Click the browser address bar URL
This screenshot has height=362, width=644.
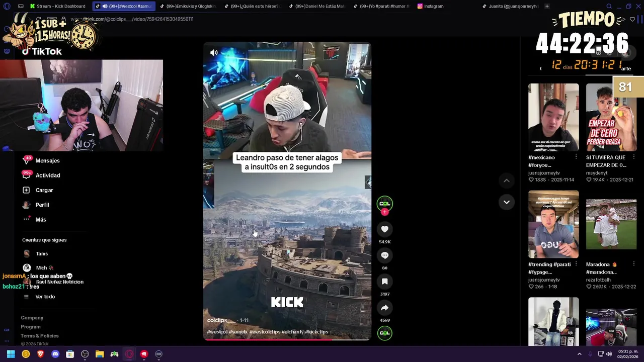132,19
